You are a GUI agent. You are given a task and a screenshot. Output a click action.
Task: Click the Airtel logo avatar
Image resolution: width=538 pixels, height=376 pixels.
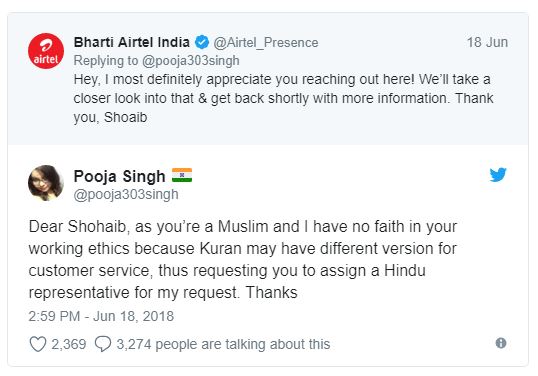46,51
